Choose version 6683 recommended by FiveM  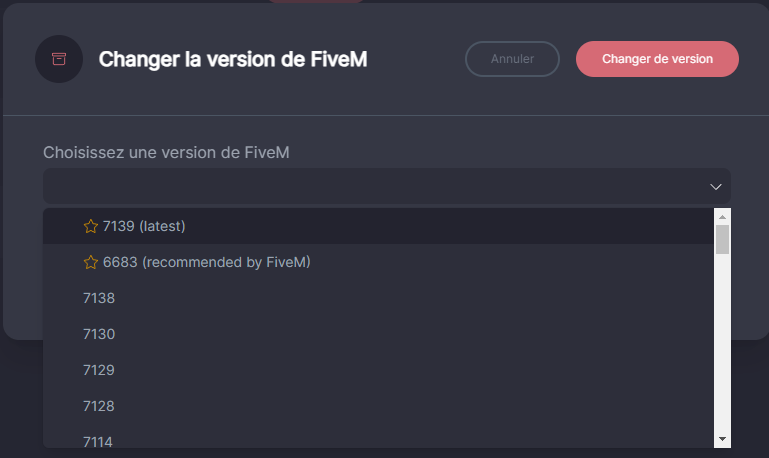click(207, 262)
